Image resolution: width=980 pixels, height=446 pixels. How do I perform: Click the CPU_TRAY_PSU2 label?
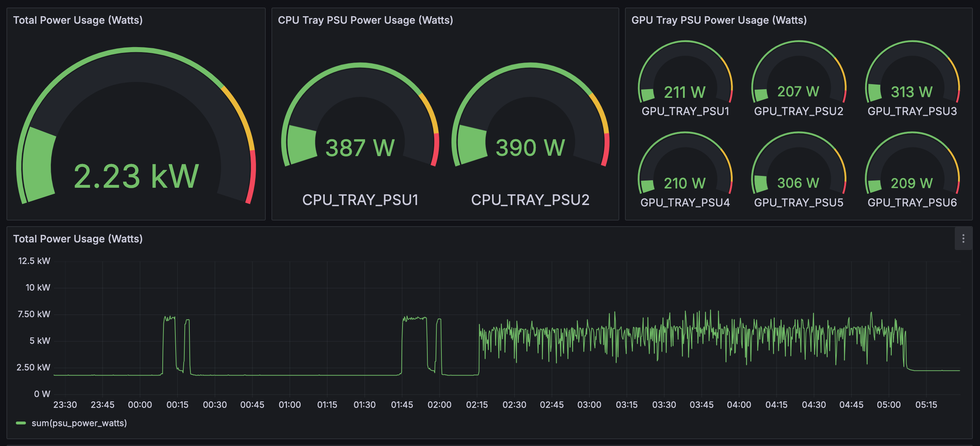[530, 200]
